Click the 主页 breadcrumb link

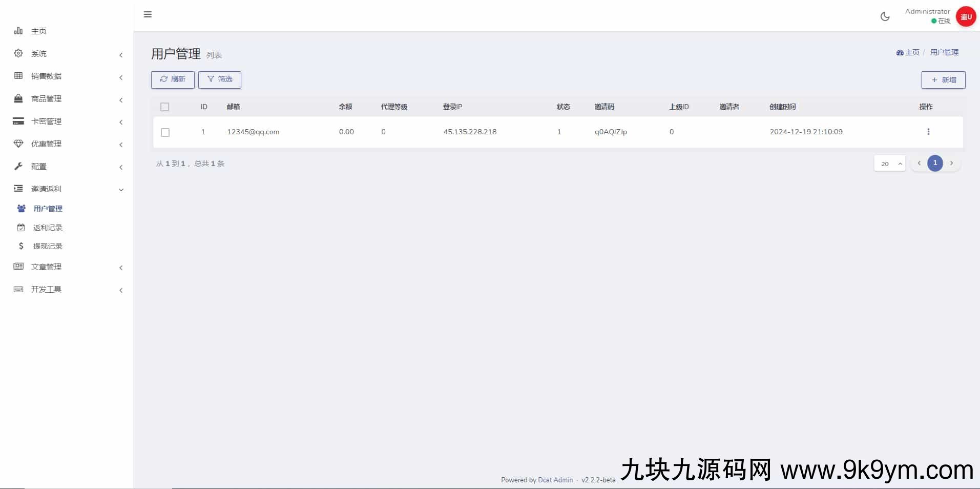908,52
